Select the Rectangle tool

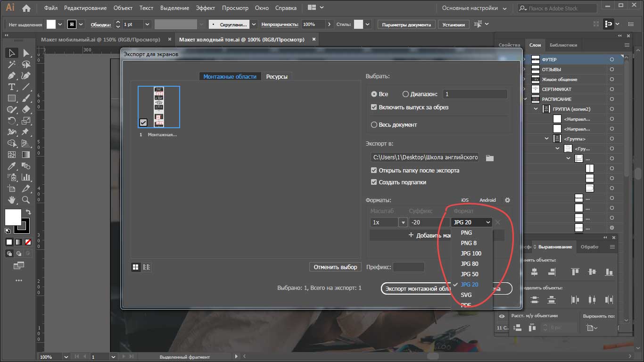click(x=12, y=98)
